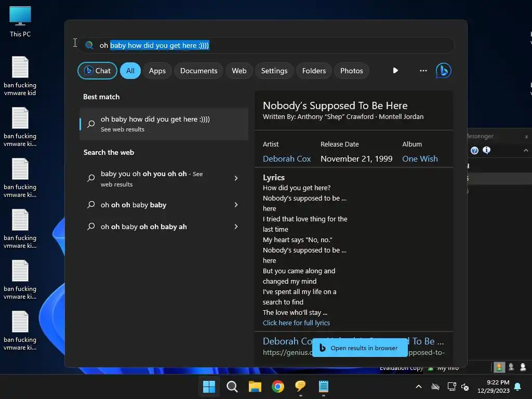Click Open results in browser button
Image resolution: width=532 pixels, height=399 pixels.
coord(360,348)
